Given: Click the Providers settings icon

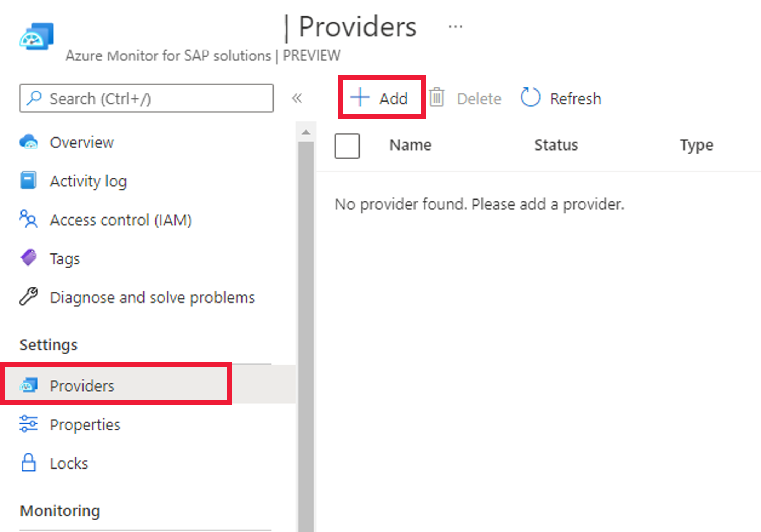Looking at the screenshot, I should pyautogui.click(x=29, y=386).
